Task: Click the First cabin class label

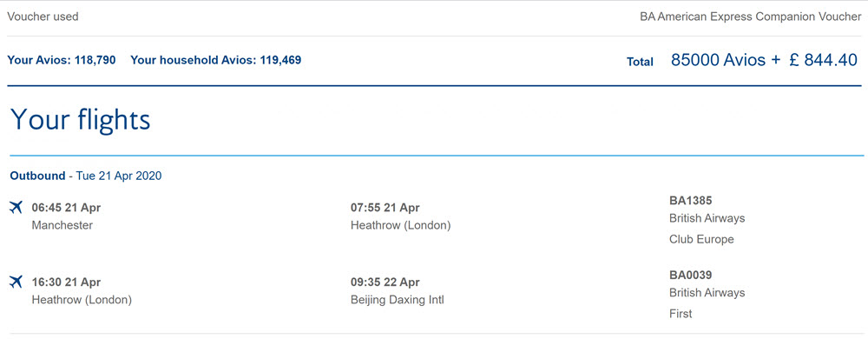Action: [x=681, y=314]
